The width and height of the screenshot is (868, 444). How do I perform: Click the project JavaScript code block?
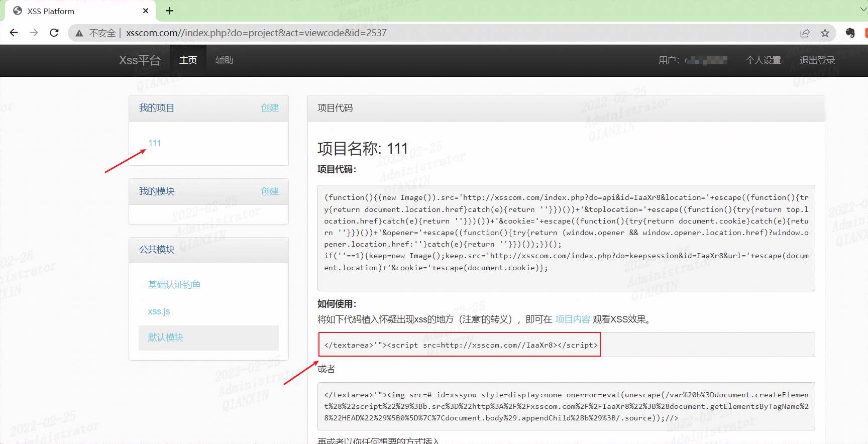566,238
